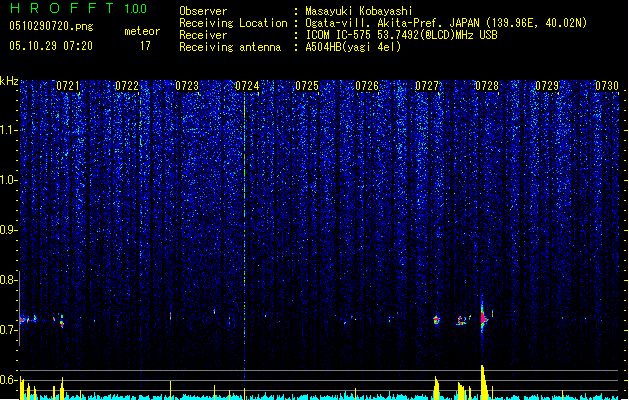Click the 0.6 kHz axis label
The height and width of the screenshot is (400, 629).
tap(8, 380)
